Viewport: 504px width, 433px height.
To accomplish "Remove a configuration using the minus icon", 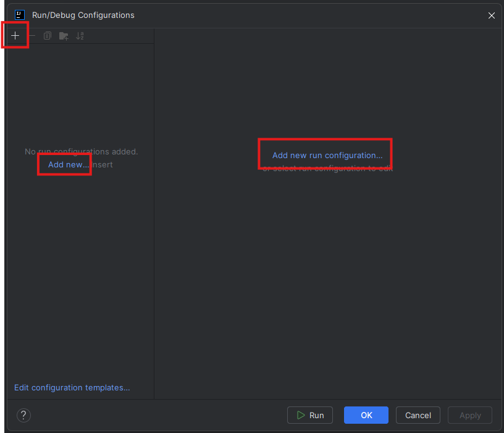I will point(31,35).
